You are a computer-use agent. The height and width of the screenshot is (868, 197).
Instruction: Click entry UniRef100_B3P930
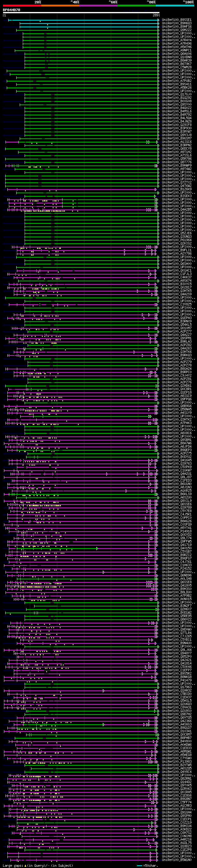pyautogui.click(x=177, y=128)
